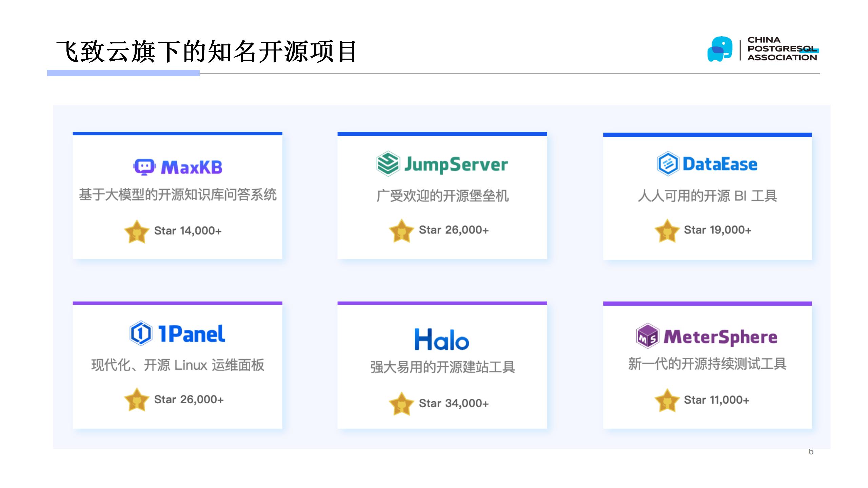Click the 基于大模型的开源知识库问答系统 description

coord(178,195)
